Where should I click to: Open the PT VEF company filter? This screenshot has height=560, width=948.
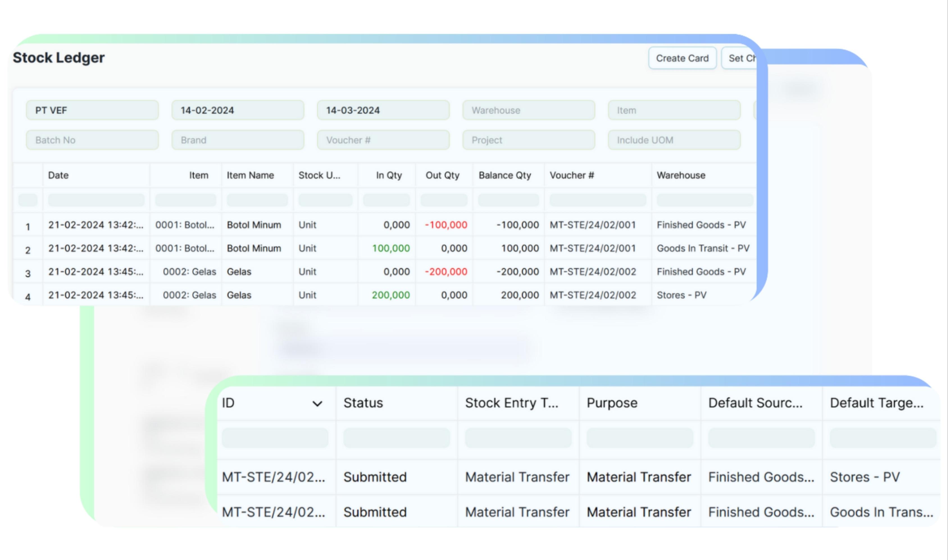92,110
